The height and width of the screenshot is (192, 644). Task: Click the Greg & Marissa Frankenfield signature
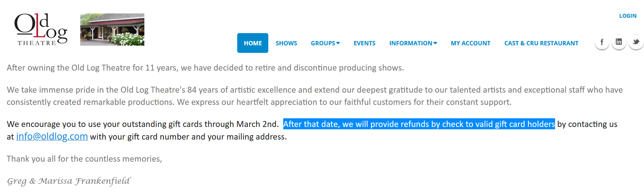click(68, 181)
